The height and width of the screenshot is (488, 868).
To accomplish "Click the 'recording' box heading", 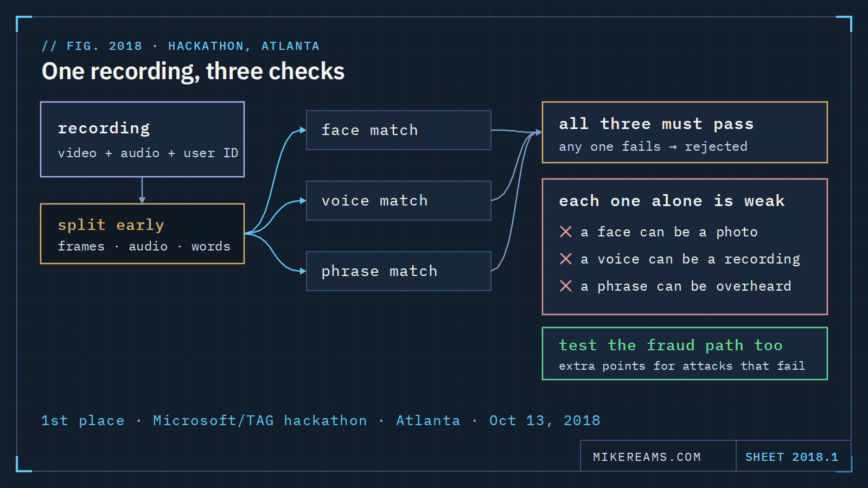I will [104, 129].
